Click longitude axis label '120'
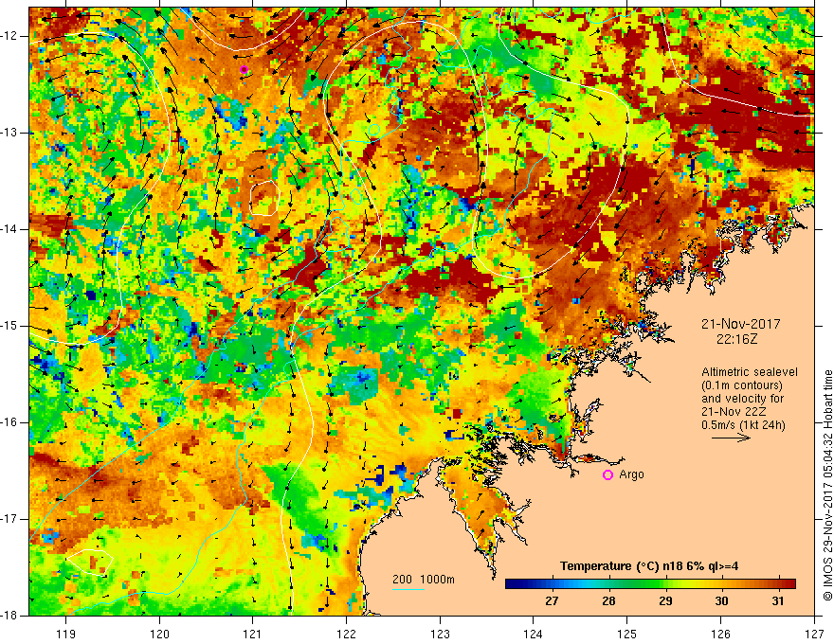 (x=159, y=634)
